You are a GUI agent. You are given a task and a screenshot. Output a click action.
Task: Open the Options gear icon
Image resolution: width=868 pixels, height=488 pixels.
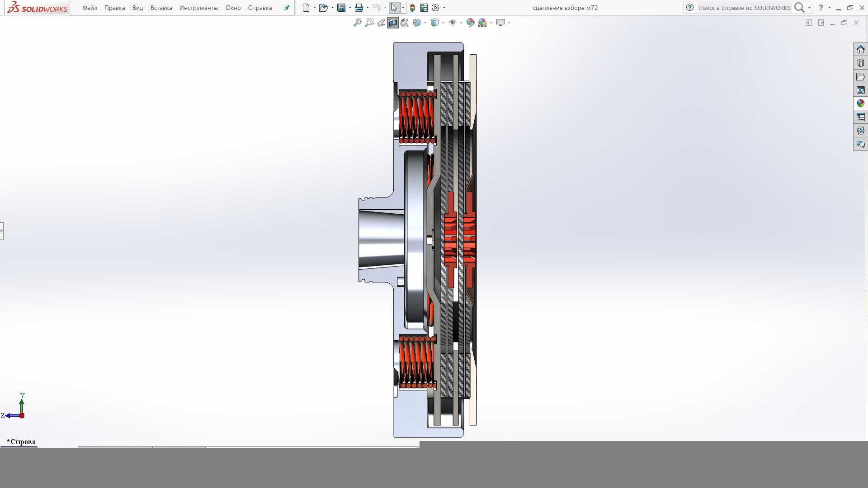[435, 8]
